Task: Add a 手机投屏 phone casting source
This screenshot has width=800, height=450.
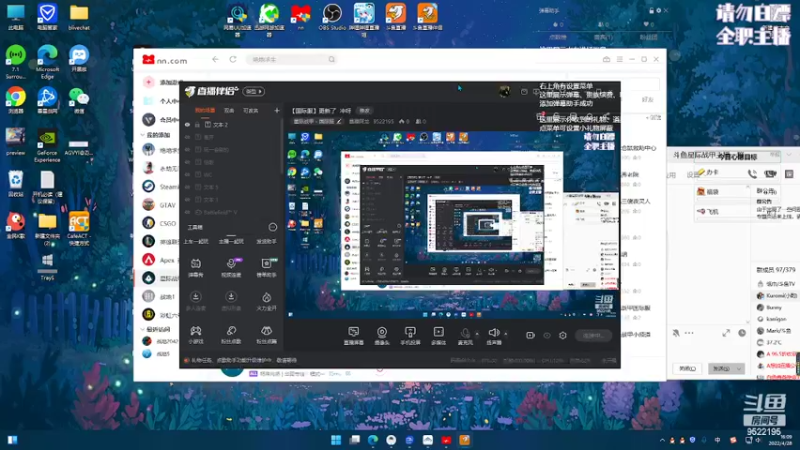Action: point(410,336)
